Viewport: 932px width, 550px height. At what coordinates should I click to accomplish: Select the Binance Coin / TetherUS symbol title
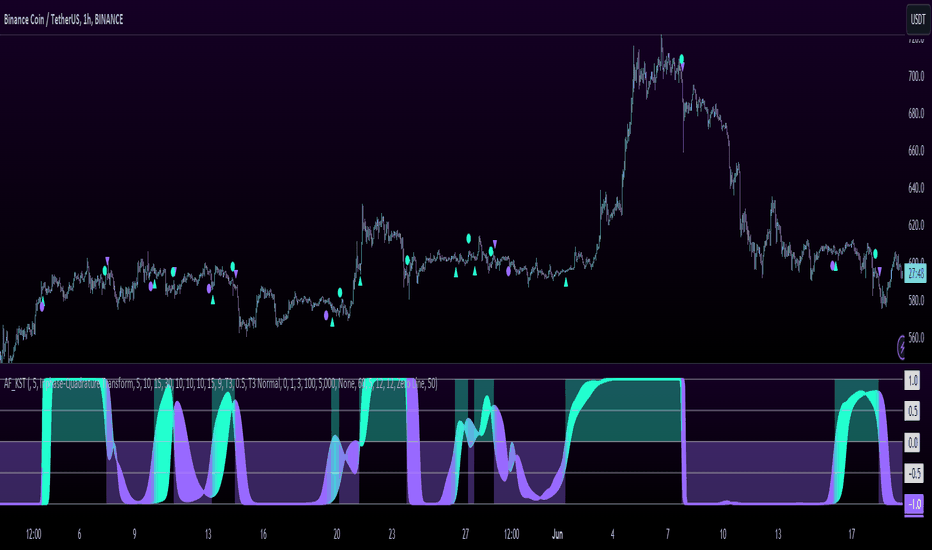[63, 20]
